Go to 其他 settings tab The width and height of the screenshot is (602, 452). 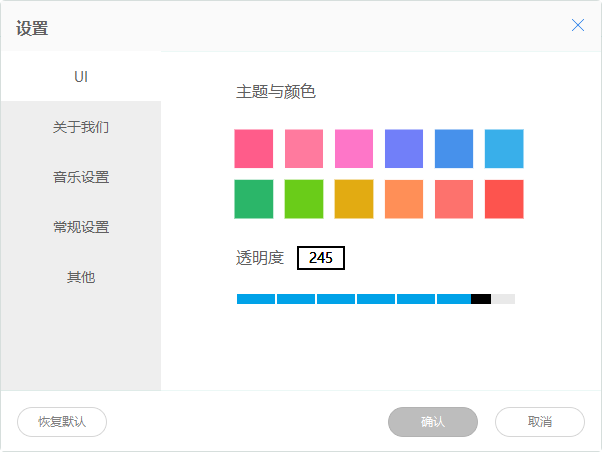pos(81,277)
